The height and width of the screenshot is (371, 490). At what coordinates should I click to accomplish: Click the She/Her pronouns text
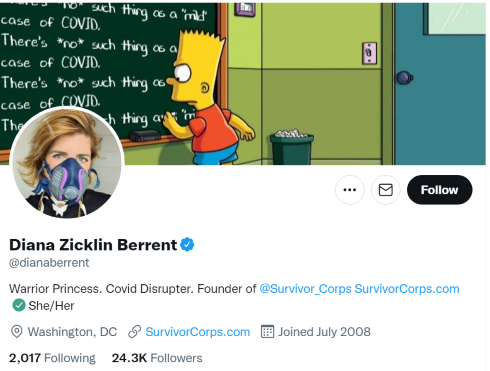tap(51, 306)
